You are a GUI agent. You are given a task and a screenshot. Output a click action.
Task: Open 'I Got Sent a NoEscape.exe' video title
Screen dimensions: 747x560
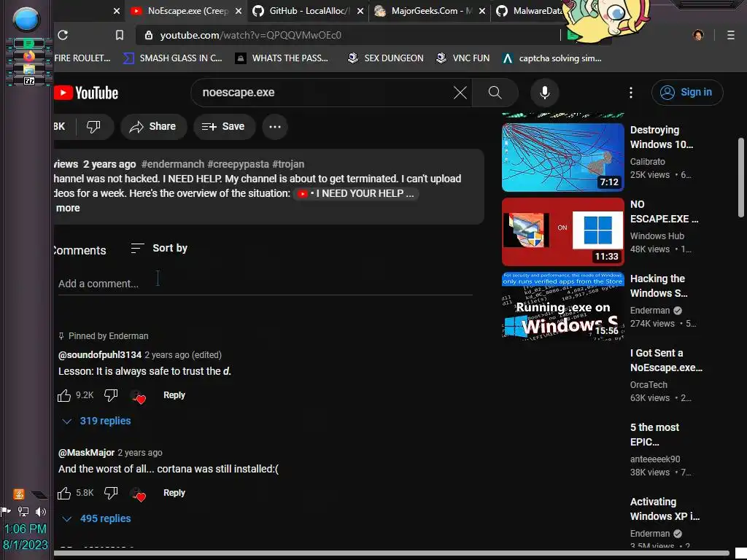pos(666,360)
